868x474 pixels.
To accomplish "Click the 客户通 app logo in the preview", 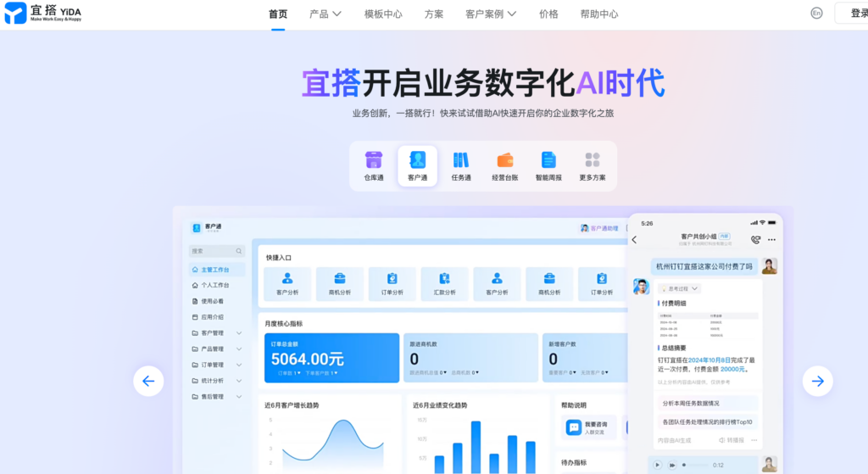I will point(197,227).
